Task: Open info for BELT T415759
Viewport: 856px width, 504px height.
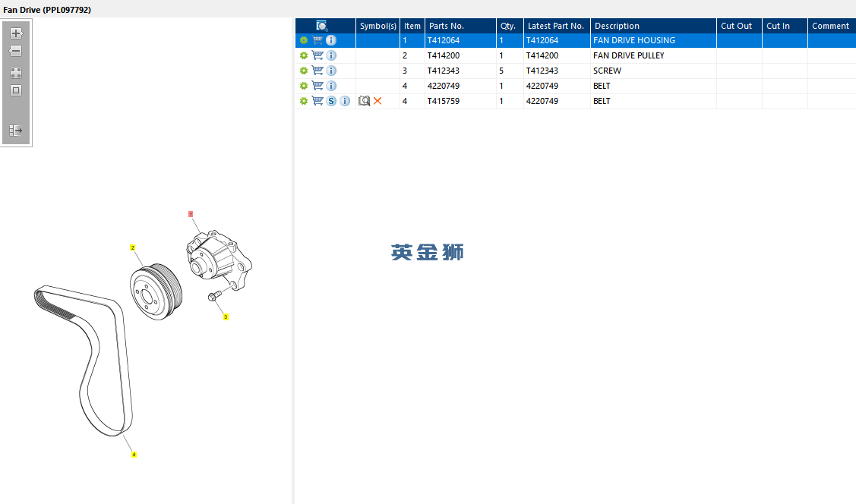Action: point(345,102)
